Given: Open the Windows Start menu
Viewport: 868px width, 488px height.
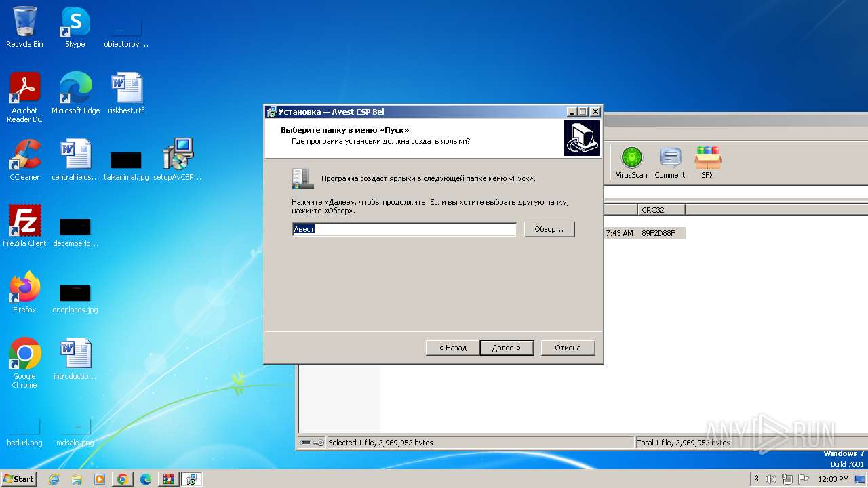Looking at the screenshot, I should (19, 479).
